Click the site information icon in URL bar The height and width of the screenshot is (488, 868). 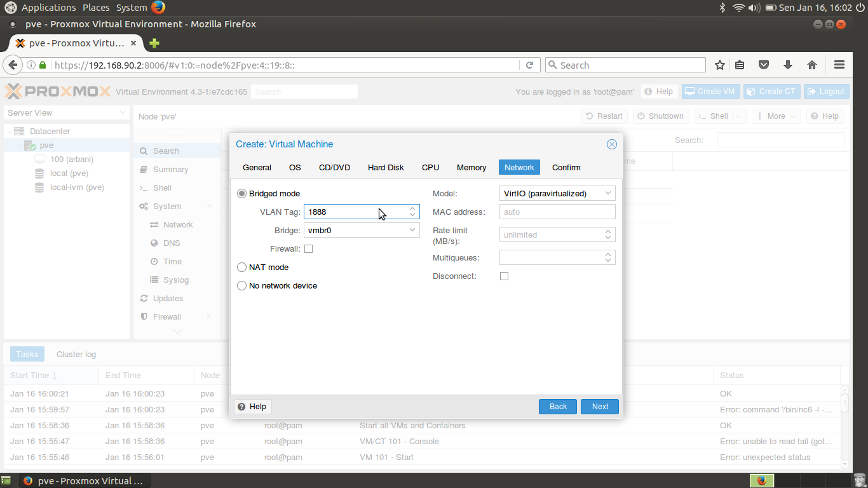31,65
